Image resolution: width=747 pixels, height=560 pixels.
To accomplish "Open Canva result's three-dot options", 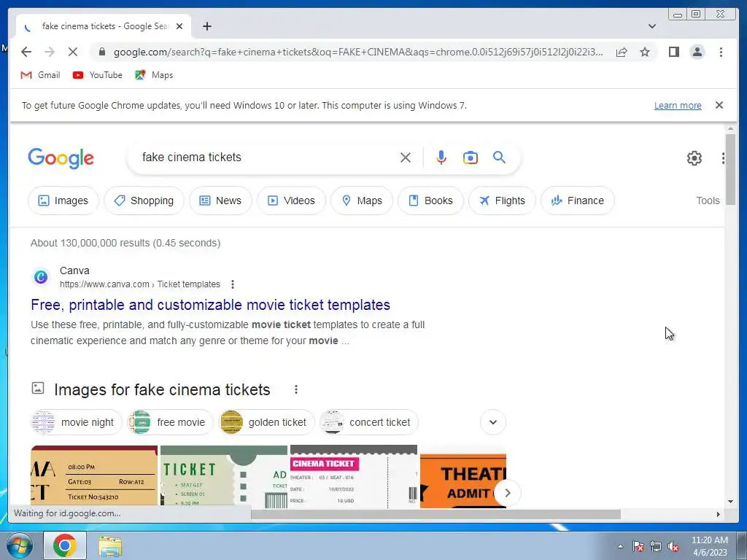I will pos(233,284).
